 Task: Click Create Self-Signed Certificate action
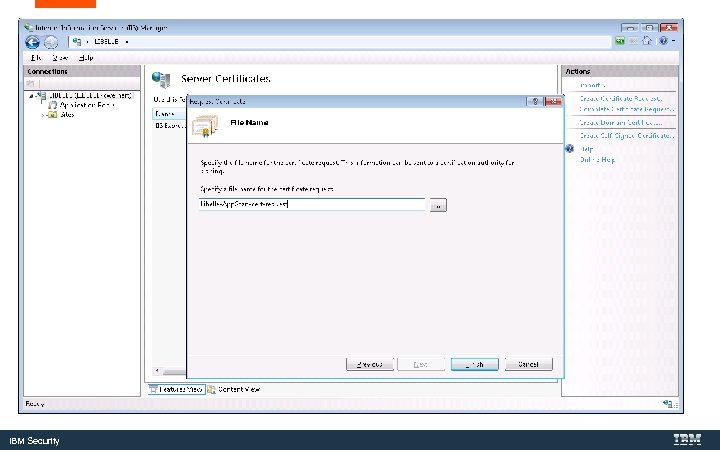click(x=626, y=136)
